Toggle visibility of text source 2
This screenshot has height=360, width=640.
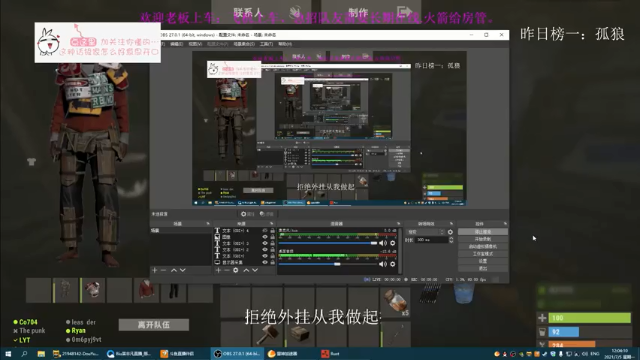coord(265,249)
